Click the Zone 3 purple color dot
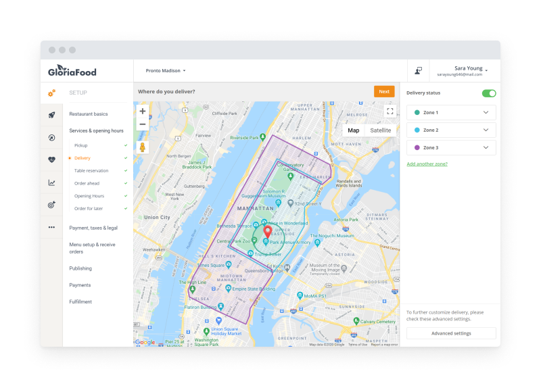Image resolution: width=541 pixels, height=392 pixels. click(417, 147)
